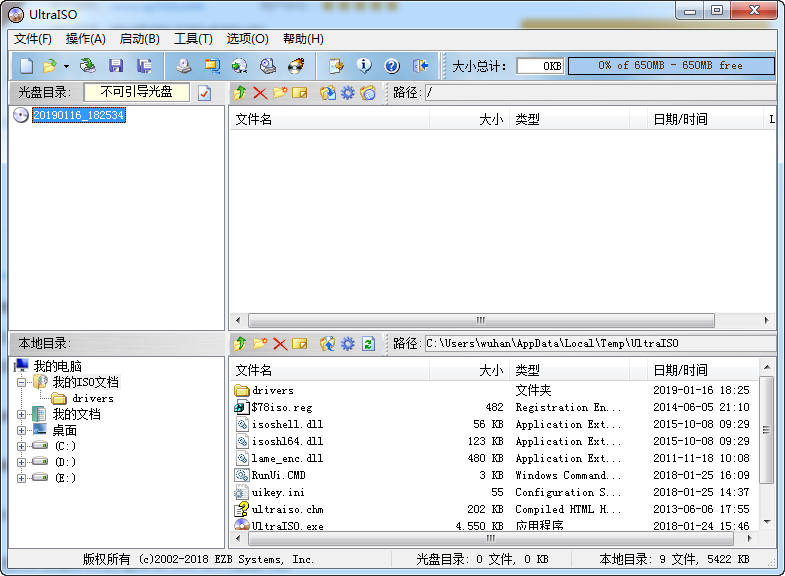Go up one level in the local directory toolbar
Viewport: 785px width, 576px height.
(x=240, y=344)
